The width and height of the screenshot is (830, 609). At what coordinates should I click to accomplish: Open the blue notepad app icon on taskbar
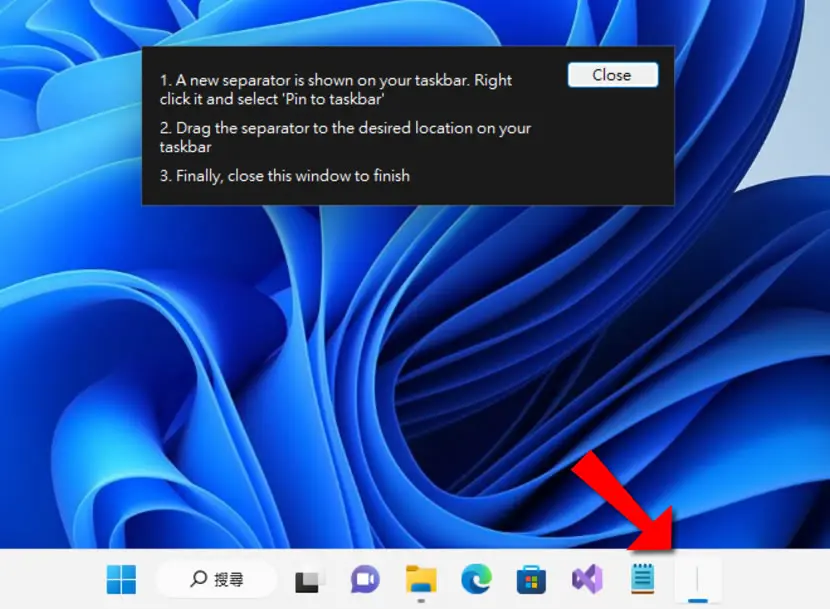[643, 579]
